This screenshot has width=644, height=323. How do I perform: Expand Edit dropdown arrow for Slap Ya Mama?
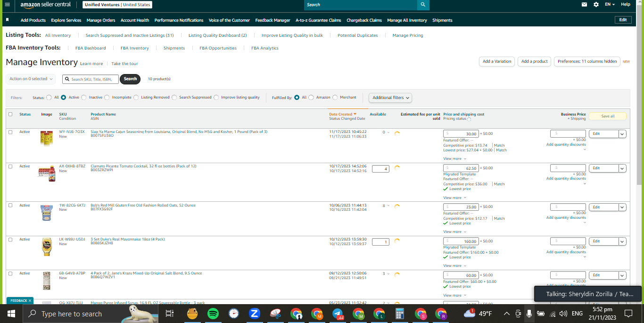(x=622, y=134)
